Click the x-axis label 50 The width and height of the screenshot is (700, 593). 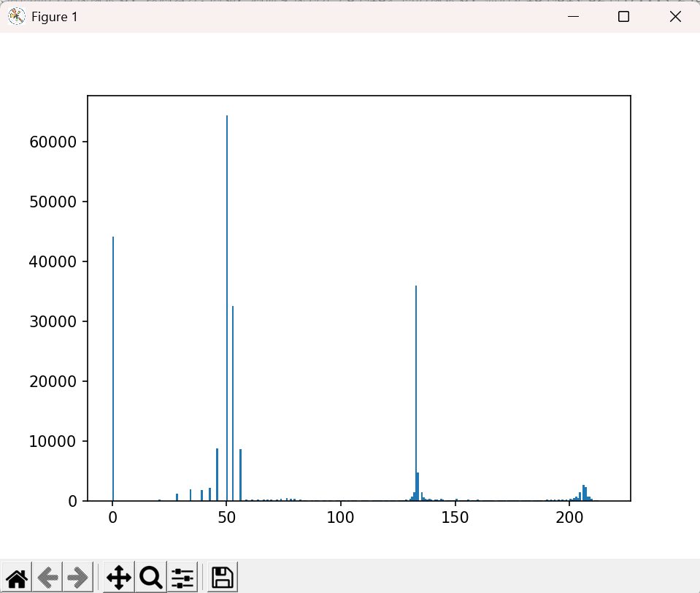tap(227, 518)
